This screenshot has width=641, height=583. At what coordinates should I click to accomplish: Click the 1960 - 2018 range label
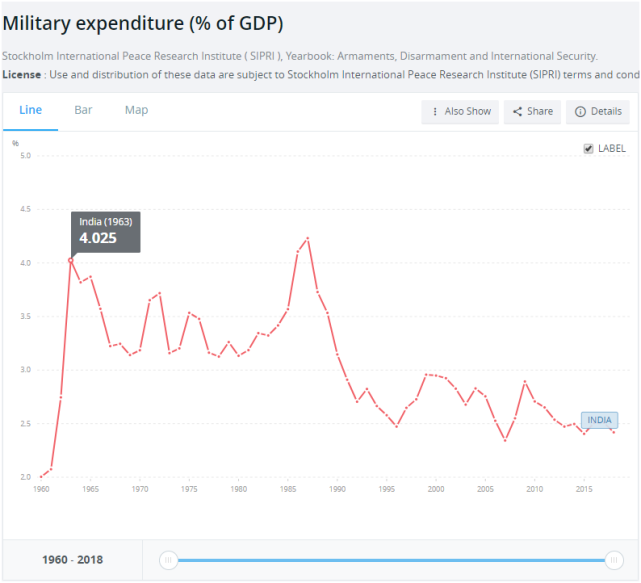click(x=72, y=560)
